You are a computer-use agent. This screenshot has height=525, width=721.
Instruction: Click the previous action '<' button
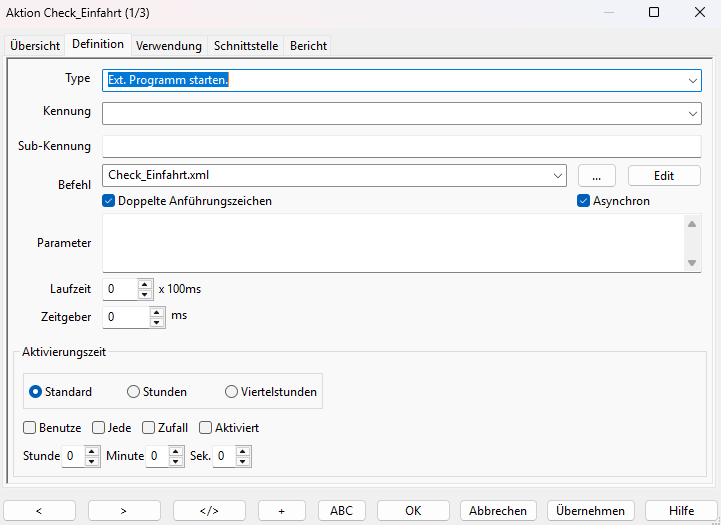click(40, 510)
